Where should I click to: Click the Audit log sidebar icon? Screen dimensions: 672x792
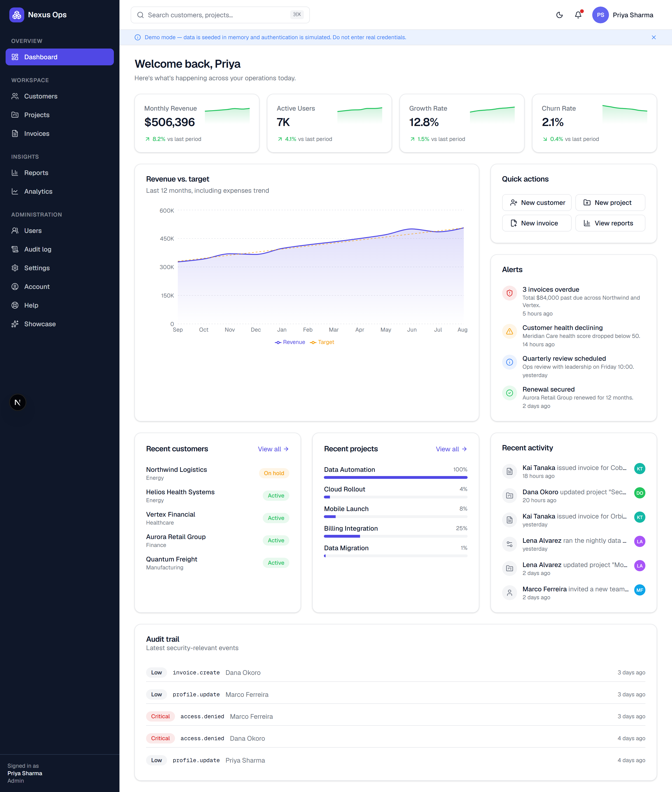click(x=15, y=249)
